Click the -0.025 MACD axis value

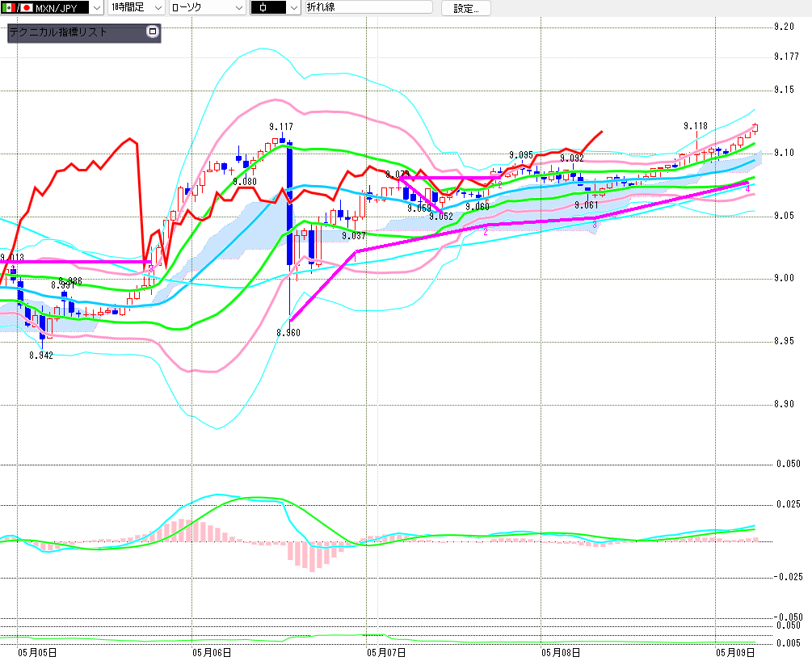(788, 577)
